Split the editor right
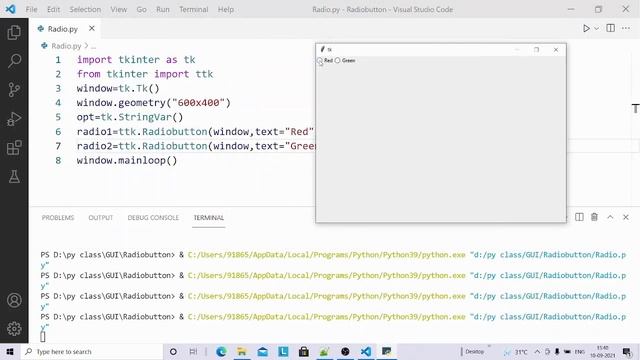The width and height of the screenshot is (640, 360). (x=611, y=28)
